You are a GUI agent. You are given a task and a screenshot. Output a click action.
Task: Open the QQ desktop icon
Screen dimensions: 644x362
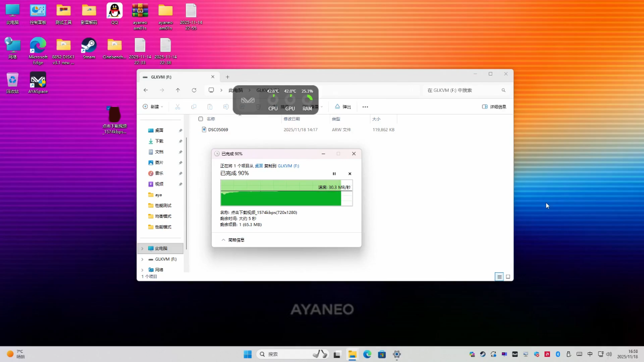115,14
